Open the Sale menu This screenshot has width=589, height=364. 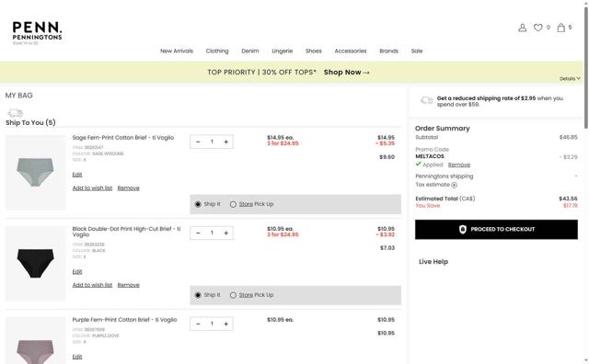point(417,51)
